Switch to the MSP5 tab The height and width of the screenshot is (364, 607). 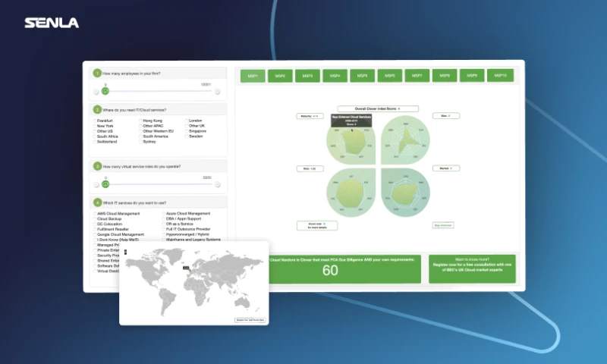363,76
